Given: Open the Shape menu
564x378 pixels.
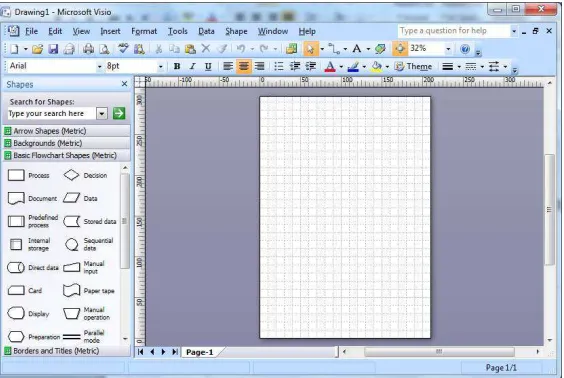Looking at the screenshot, I should point(236,31).
